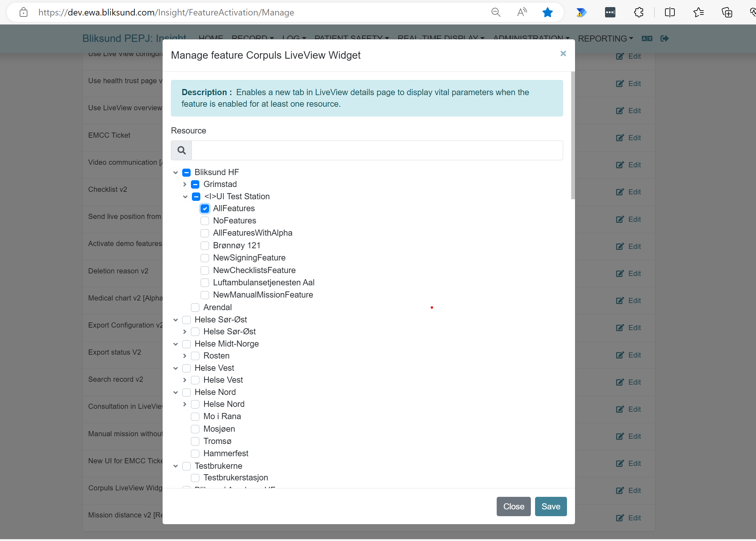
Task: Click the blue arrow extension icon
Action: click(x=581, y=13)
